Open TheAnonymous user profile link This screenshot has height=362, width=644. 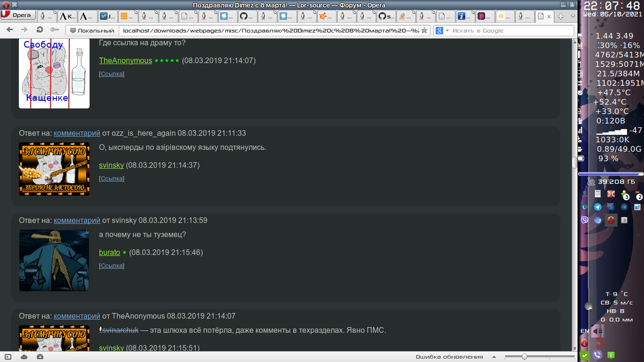(x=125, y=61)
